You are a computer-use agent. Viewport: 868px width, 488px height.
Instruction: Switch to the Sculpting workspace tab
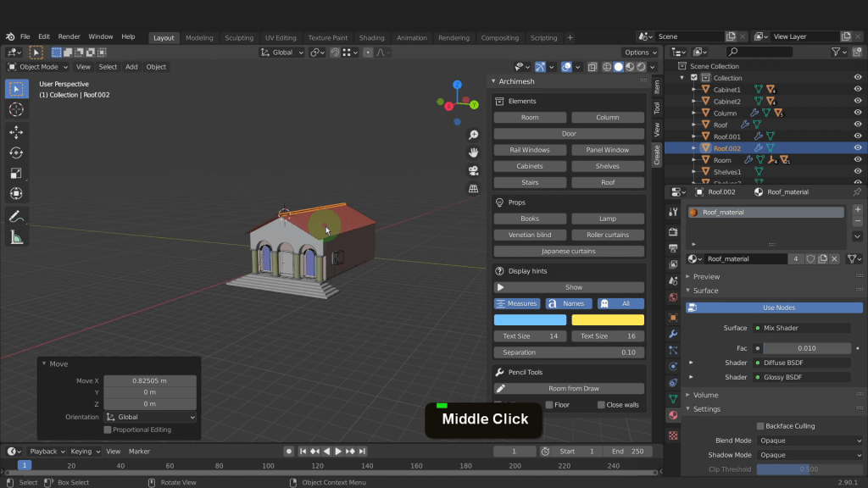click(238, 38)
